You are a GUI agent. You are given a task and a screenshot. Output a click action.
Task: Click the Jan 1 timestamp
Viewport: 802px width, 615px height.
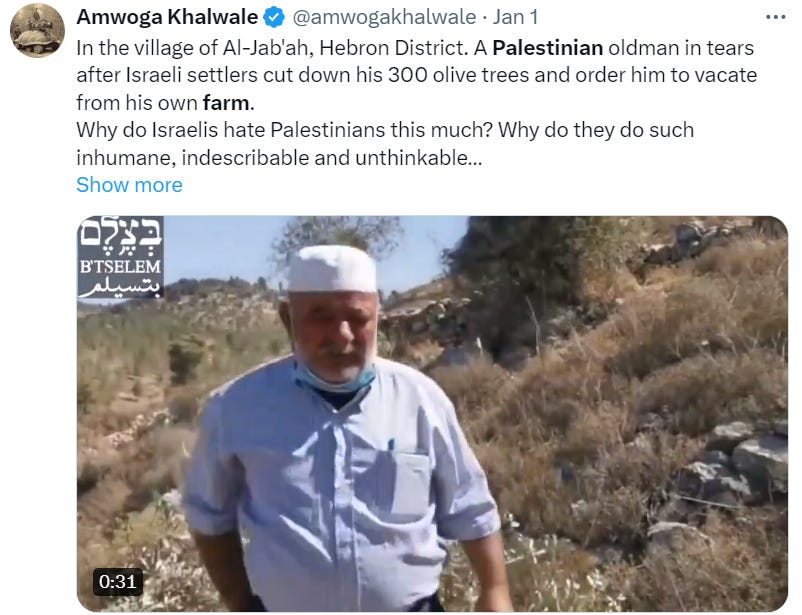(515, 17)
